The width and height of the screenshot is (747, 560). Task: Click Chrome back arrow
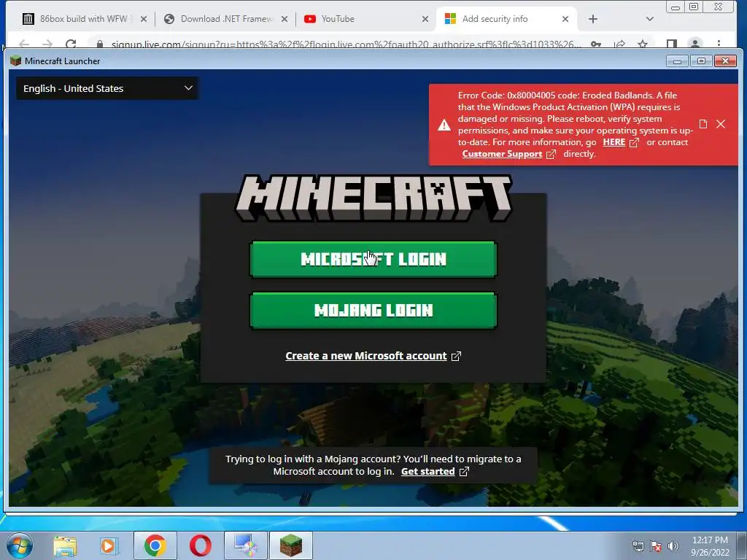(24, 44)
